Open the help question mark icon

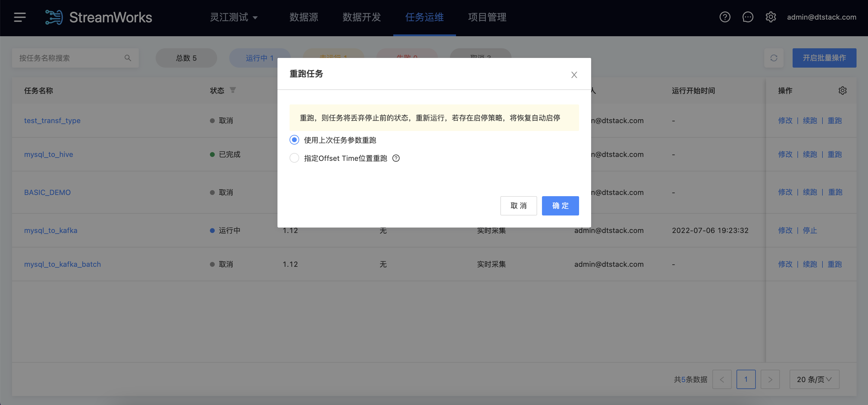(x=725, y=17)
